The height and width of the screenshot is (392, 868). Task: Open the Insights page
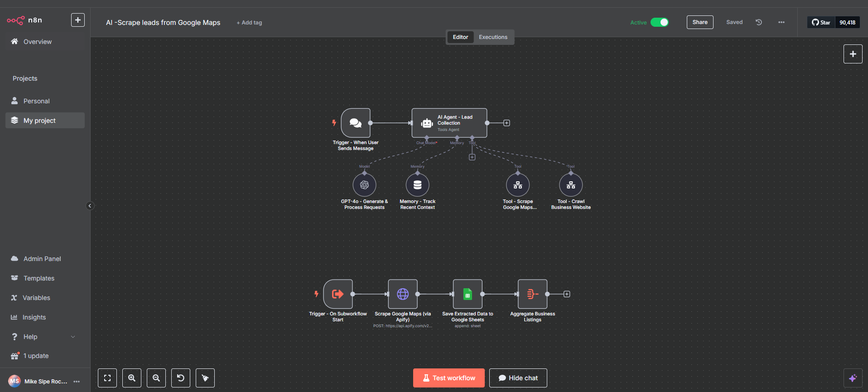pyautogui.click(x=45, y=317)
